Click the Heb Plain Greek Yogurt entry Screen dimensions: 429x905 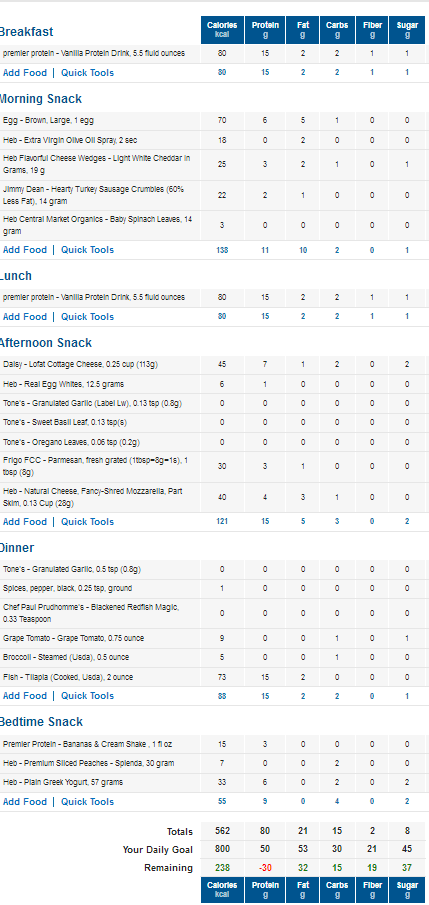[62, 783]
